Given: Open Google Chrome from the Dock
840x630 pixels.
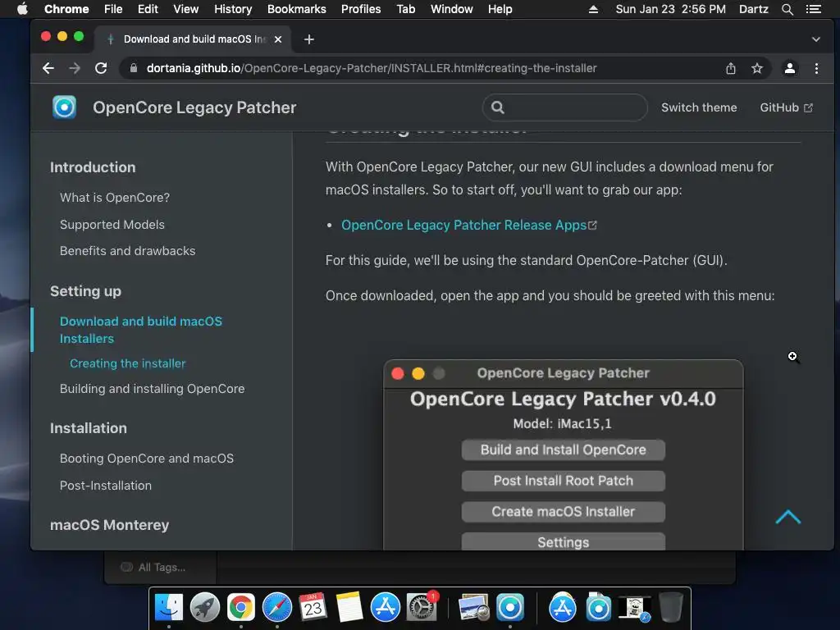Looking at the screenshot, I should pyautogui.click(x=241, y=607).
